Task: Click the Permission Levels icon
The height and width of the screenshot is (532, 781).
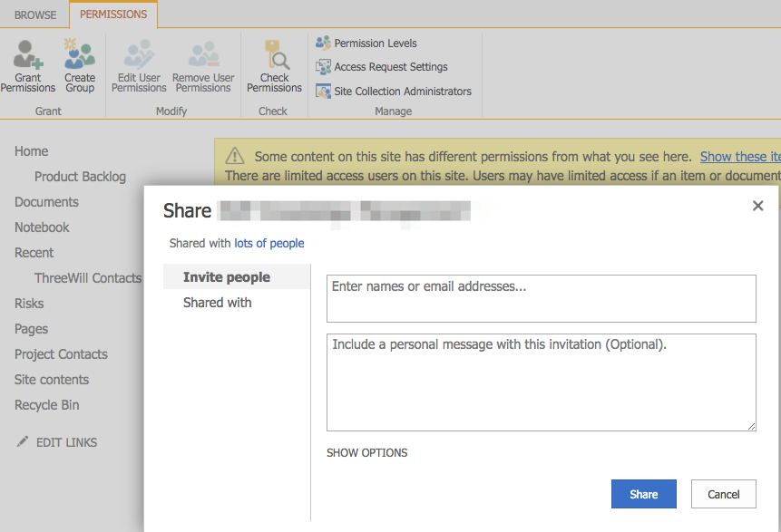Action: pyautogui.click(x=324, y=43)
